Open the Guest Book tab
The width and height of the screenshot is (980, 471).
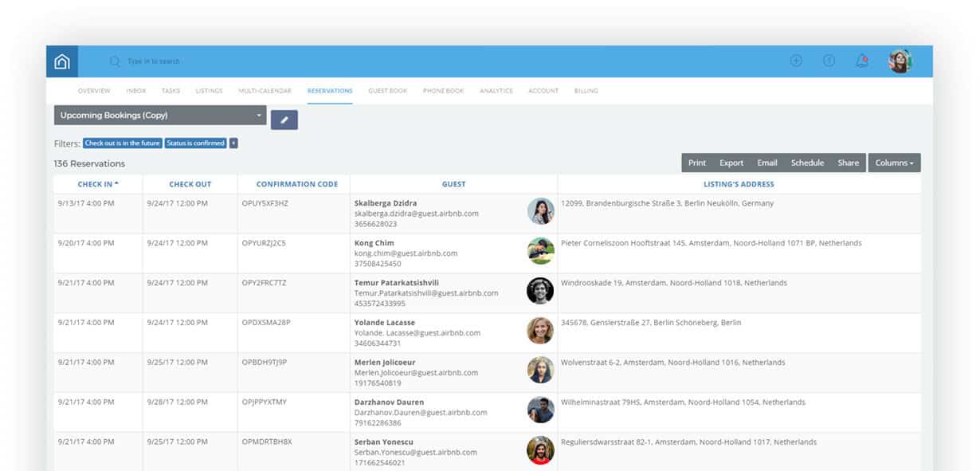coord(387,91)
